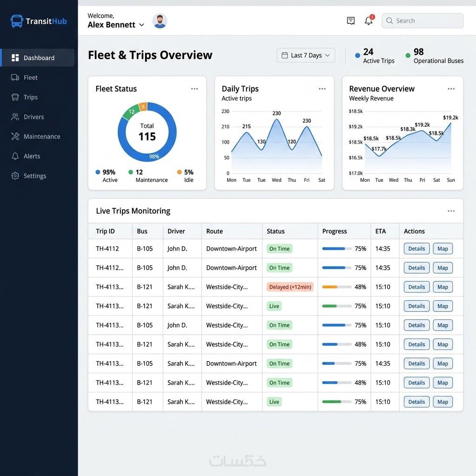476x476 pixels.
Task: Sort by Status column header
Action: click(x=276, y=231)
